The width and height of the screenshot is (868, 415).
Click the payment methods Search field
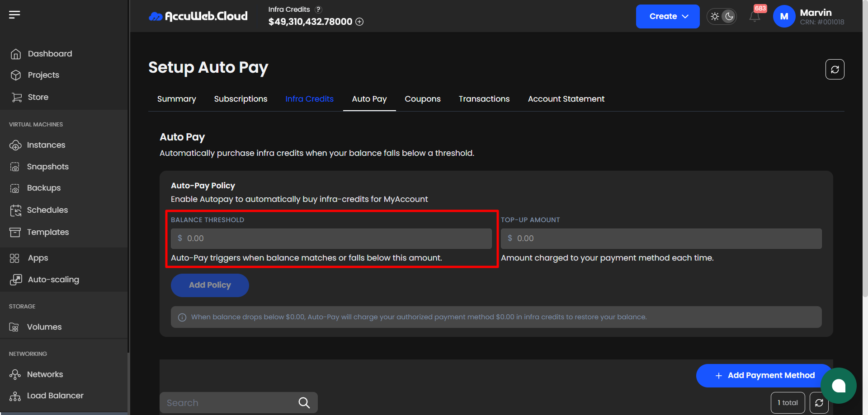(x=239, y=403)
